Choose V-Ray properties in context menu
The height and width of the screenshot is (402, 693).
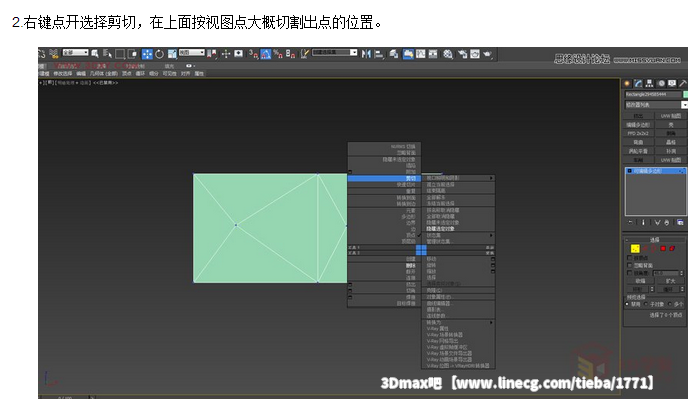[437, 329]
